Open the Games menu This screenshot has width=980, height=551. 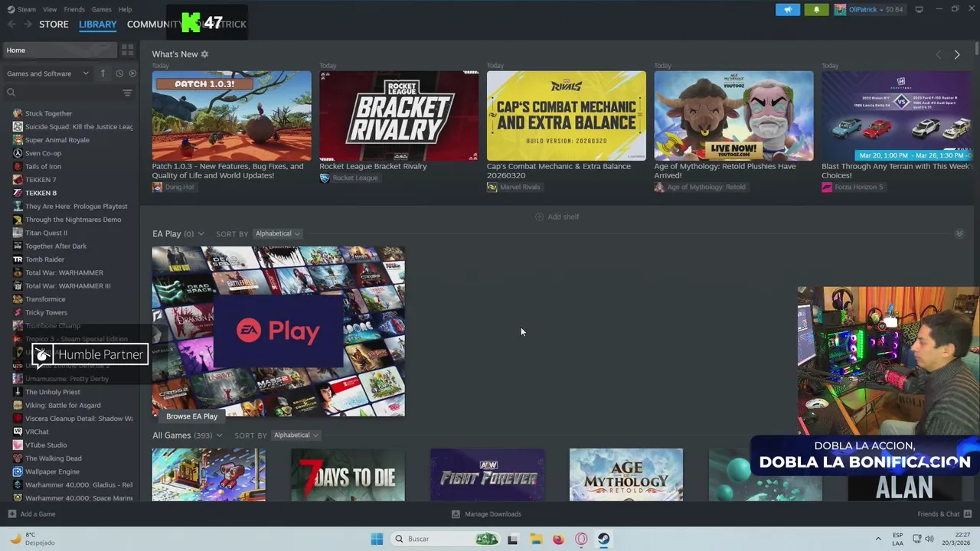pos(101,9)
